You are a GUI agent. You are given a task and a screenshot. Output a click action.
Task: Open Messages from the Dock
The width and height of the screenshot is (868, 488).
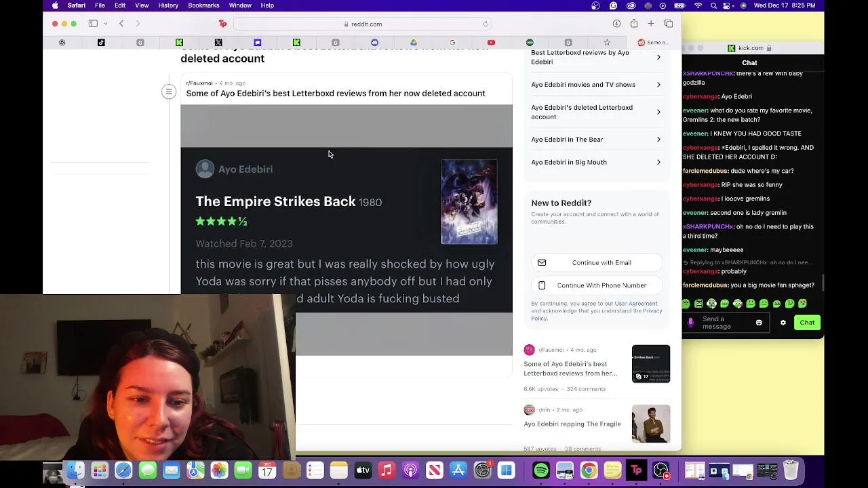pos(147,470)
